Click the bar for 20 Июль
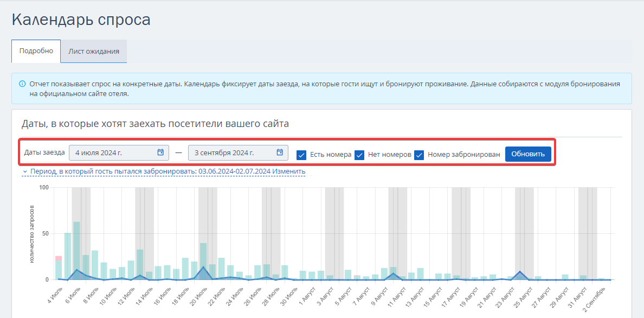This screenshot has height=318, width=644. point(203,261)
